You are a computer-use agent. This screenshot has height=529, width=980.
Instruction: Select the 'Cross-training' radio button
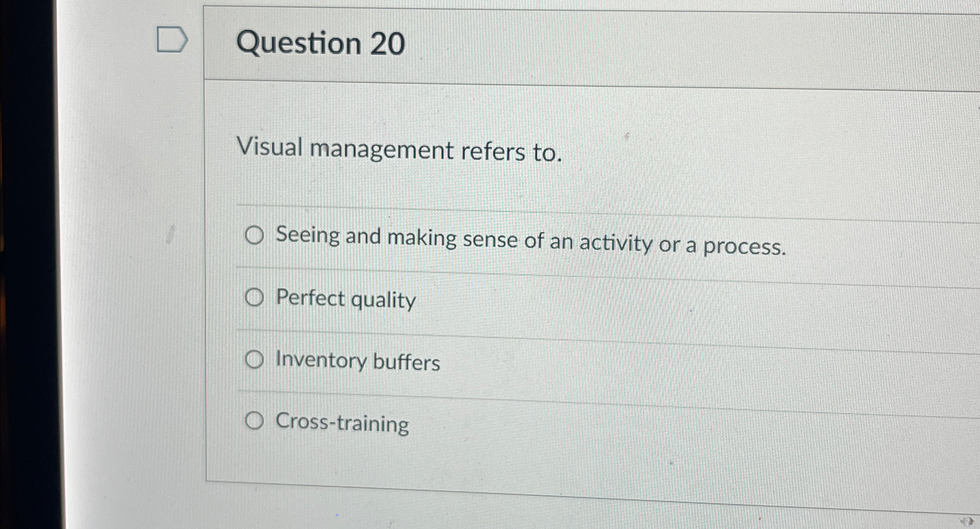[x=255, y=420]
